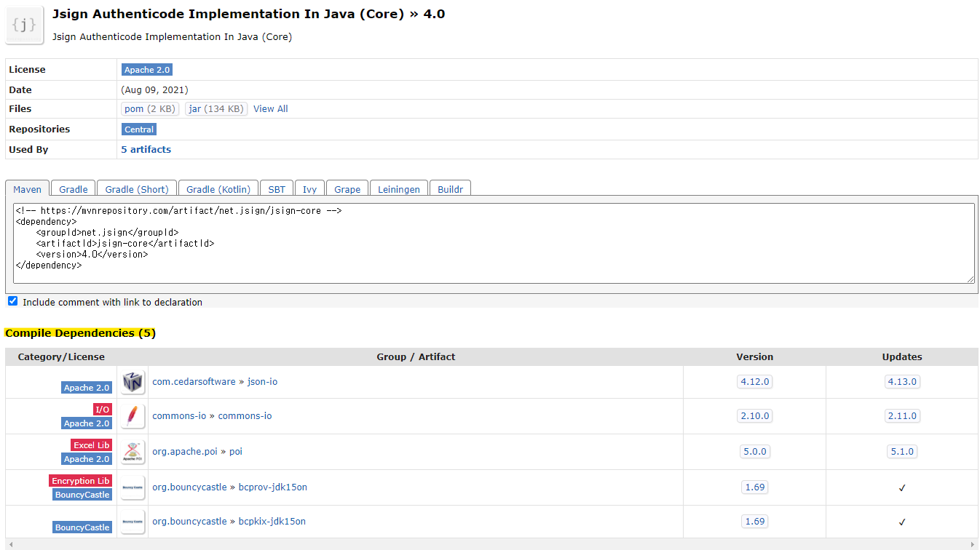Open the org.apache.poi group link
Image resolution: width=980 pixels, height=550 pixels.
click(185, 452)
